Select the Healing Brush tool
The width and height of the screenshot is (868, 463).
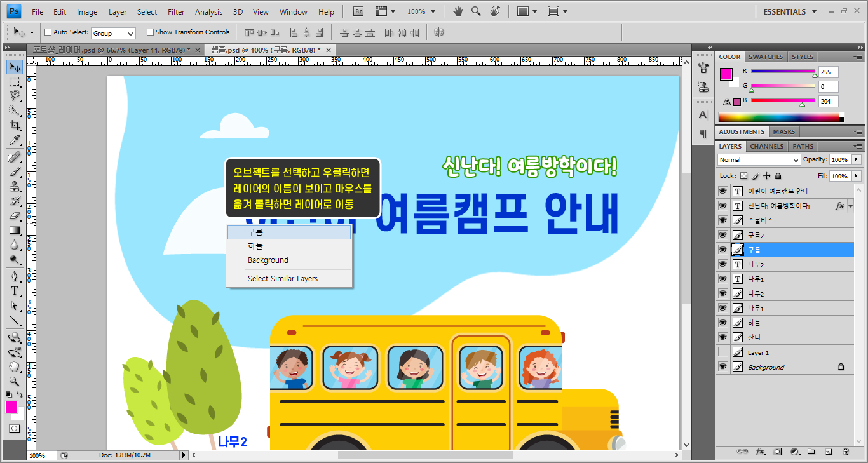[15, 157]
